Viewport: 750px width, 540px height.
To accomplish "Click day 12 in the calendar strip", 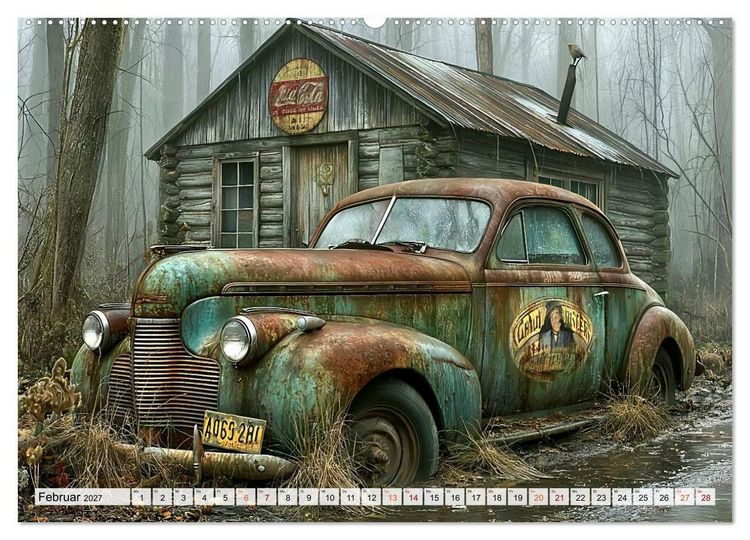I will tap(371, 497).
